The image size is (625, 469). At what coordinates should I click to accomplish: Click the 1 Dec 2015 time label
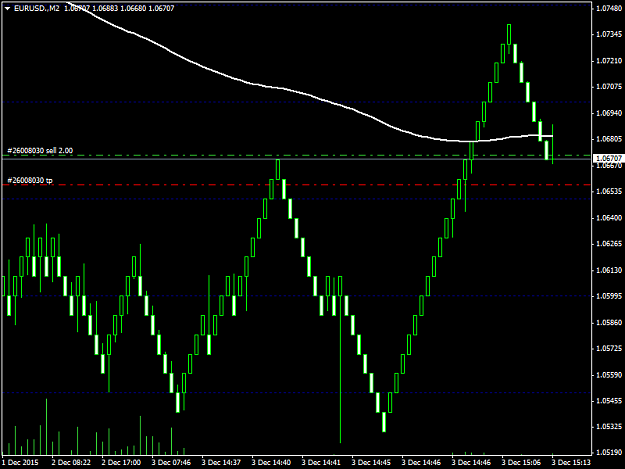[x=20, y=463]
